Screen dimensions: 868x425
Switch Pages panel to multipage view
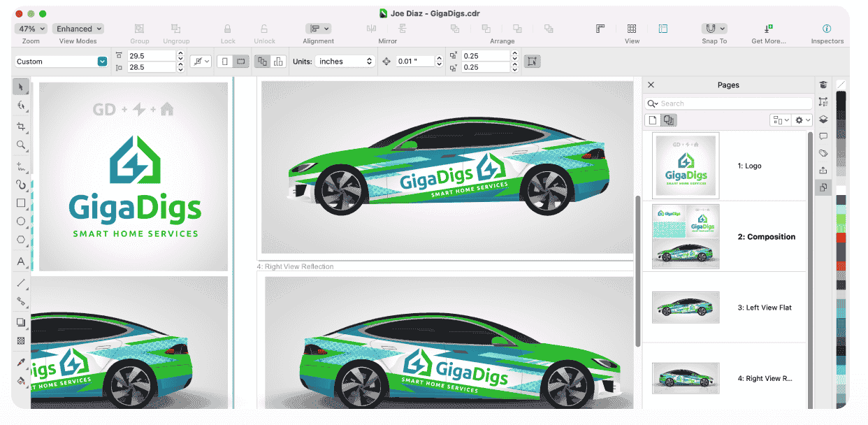[x=669, y=120]
